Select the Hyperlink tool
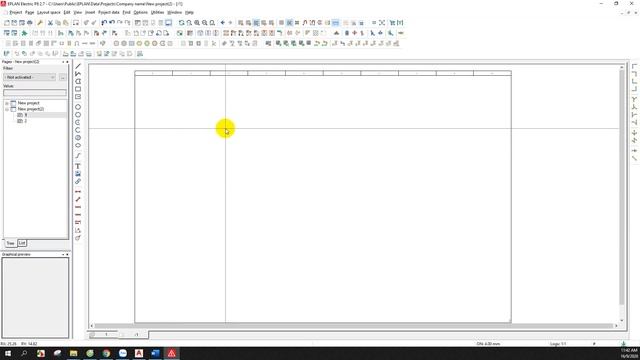Viewport: 640px width, 360px height. pos(78,181)
